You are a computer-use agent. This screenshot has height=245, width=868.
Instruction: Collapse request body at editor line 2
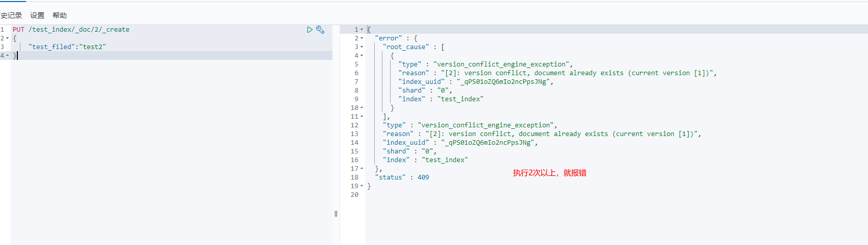tap(8, 38)
